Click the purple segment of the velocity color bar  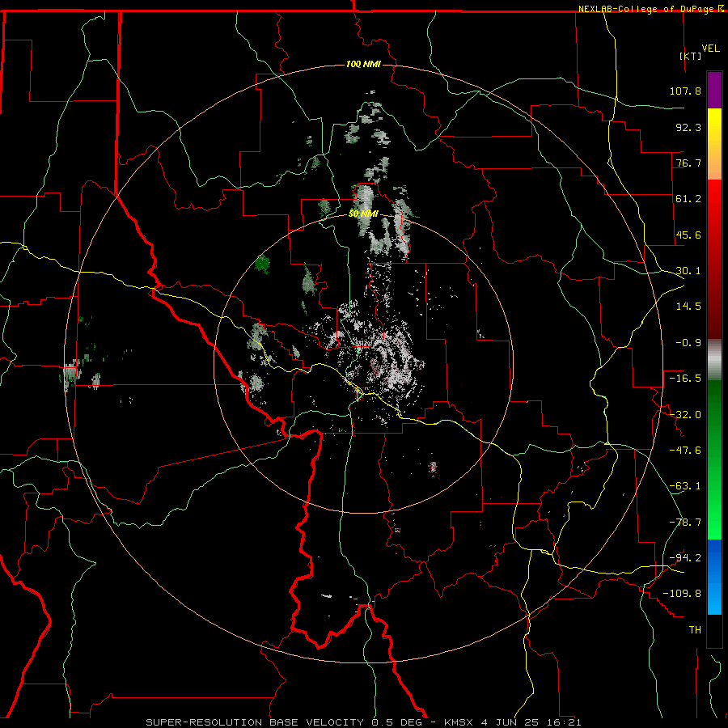pos(714,90)
